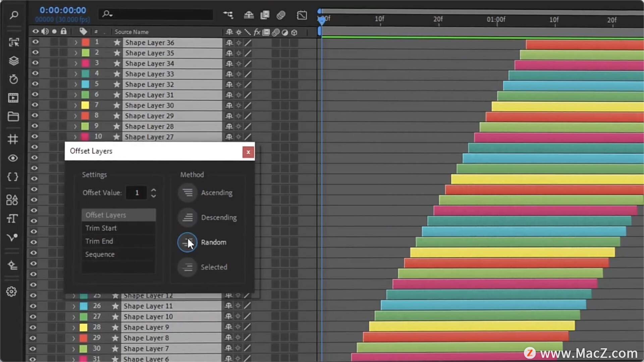Hide Shape Layer 36 with eye toggle

(x=35, y=42)
